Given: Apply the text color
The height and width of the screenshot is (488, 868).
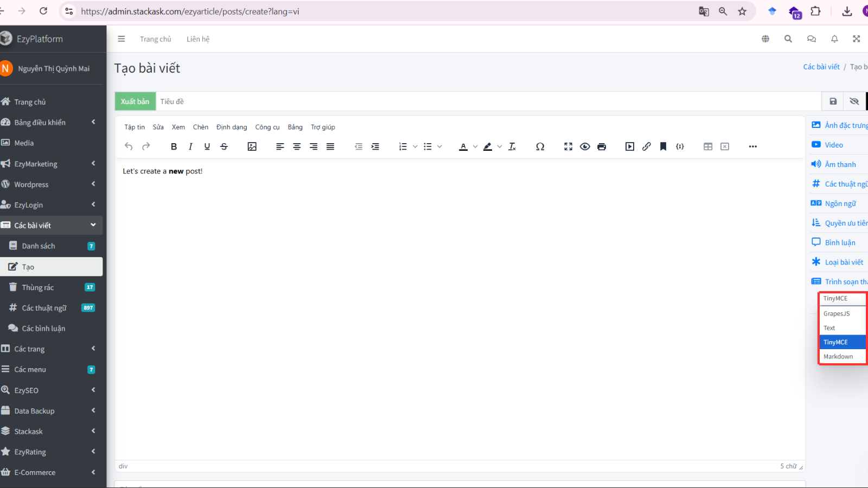Looking at the screenshot, I should click(463, 146).
